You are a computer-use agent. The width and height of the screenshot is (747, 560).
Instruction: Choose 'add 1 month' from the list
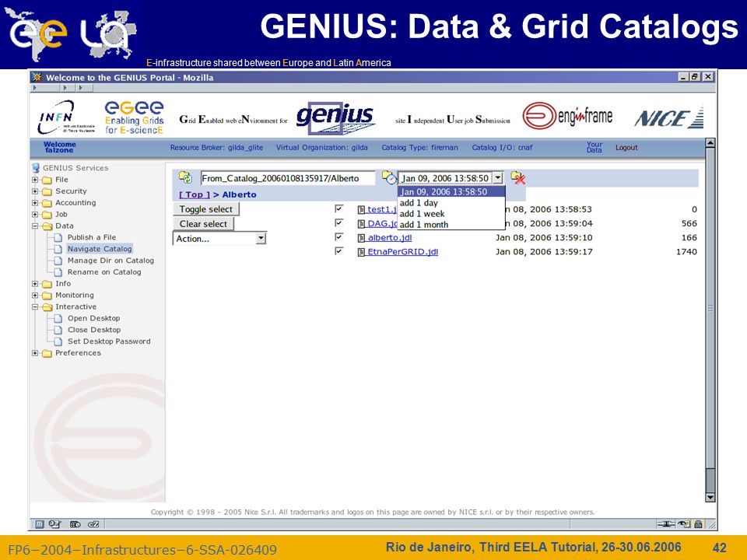click(451, 225)
